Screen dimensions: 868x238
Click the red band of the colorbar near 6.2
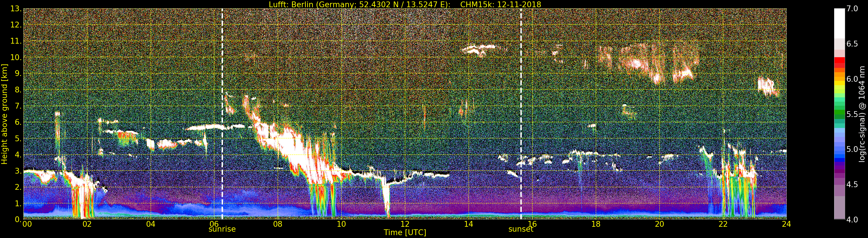pos(839,63)
